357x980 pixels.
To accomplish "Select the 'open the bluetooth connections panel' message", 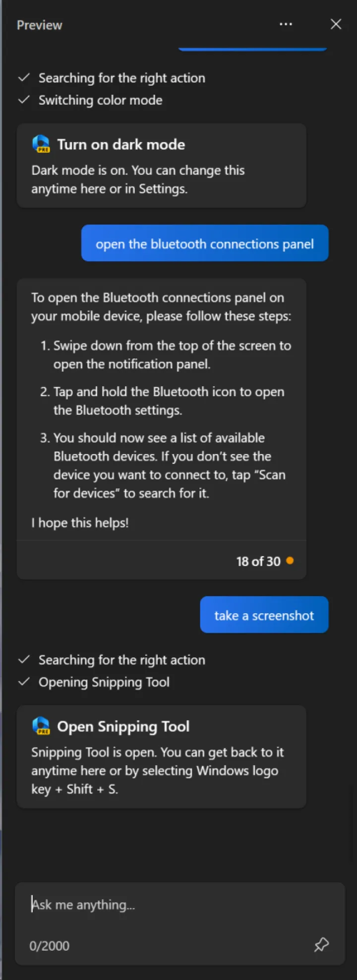I will pyautogui.click(x=205, y=243).
